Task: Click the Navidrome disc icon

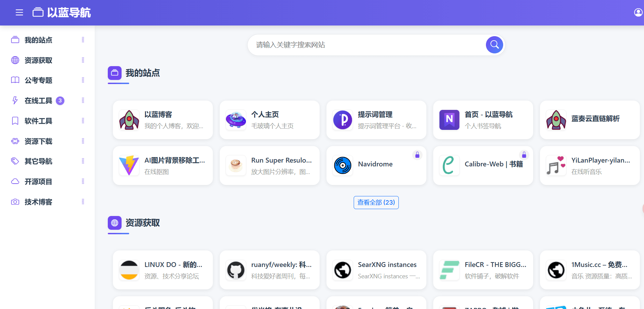Action: click(x=343, y=166)
